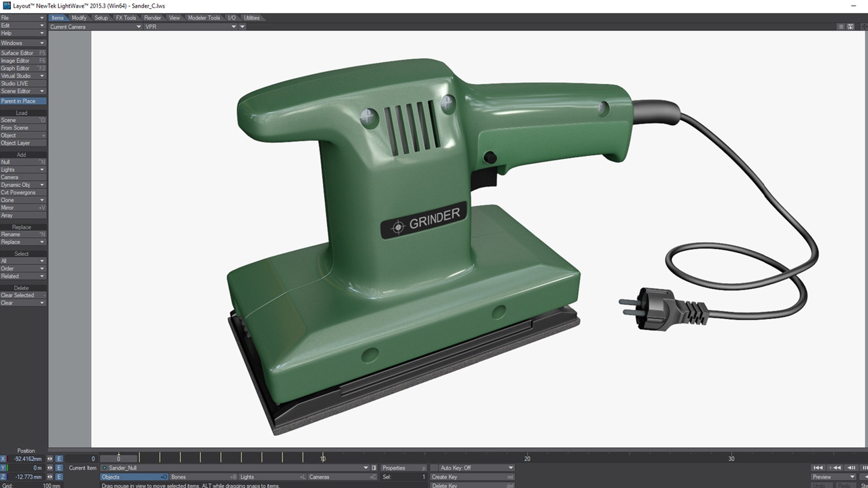Open envelope E button for X channel
Viewport: 868px width, 488px height.
coord(59,459)
